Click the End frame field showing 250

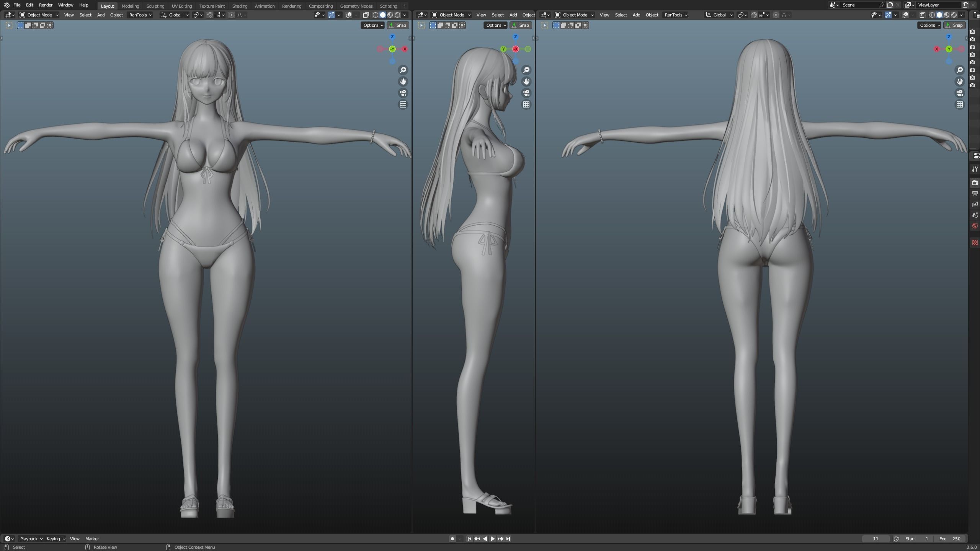tap(949, 539)
